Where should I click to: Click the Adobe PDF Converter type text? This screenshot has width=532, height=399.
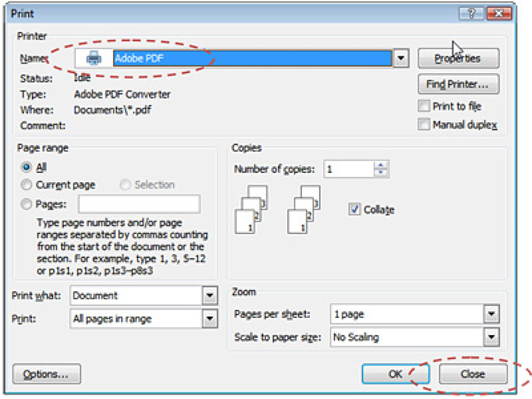tap(122, 94)
